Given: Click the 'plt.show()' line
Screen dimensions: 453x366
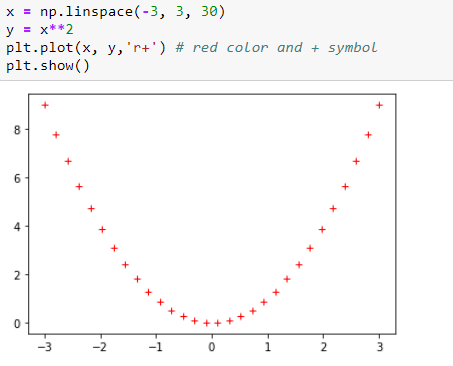Looking at the screenshot, I should point(48,66).
